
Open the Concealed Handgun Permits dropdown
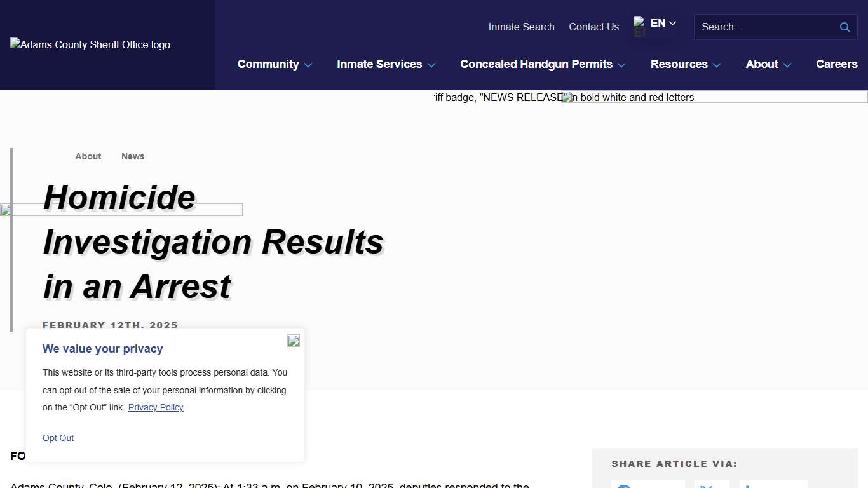[x=543, y=64]
